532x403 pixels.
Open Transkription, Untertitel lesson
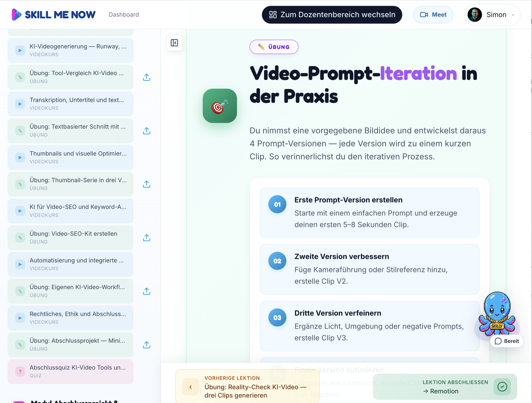(71, 104)
